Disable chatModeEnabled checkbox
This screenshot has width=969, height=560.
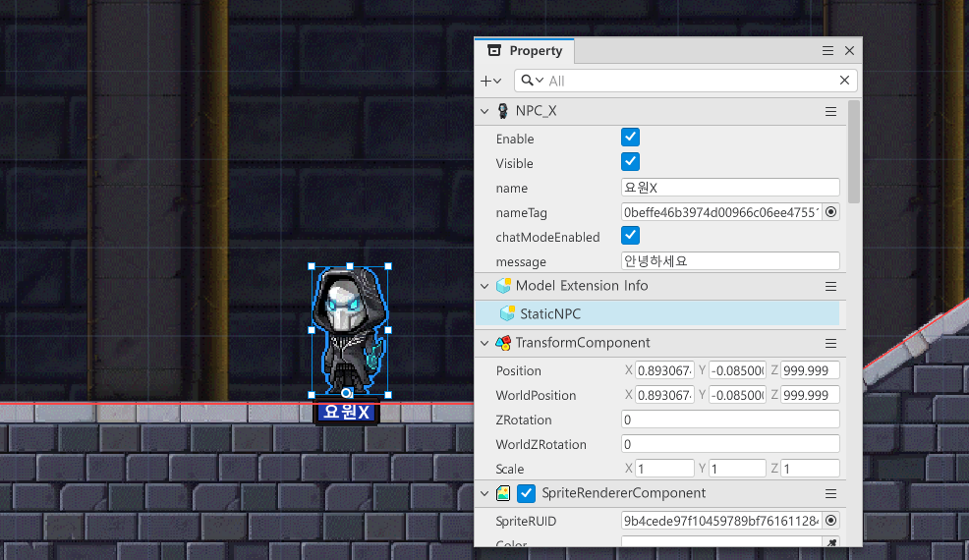[630, 236]
